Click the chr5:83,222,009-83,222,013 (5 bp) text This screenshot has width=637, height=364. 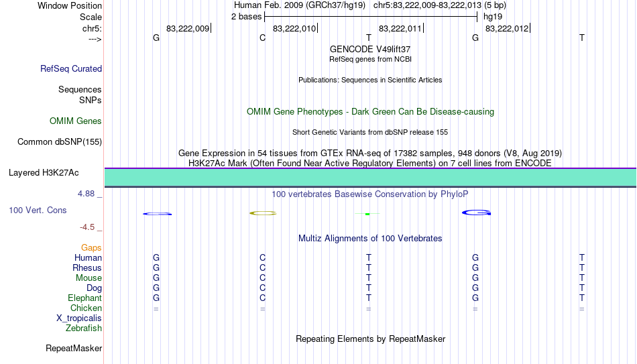[x=440, y=5]
